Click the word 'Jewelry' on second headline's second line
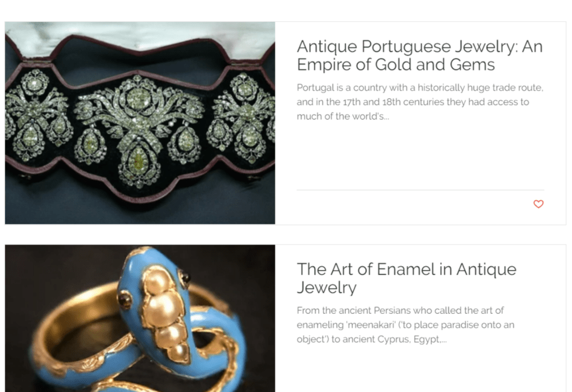The height and width of the screenshot is (392, 572). click(x=327, y=287)
